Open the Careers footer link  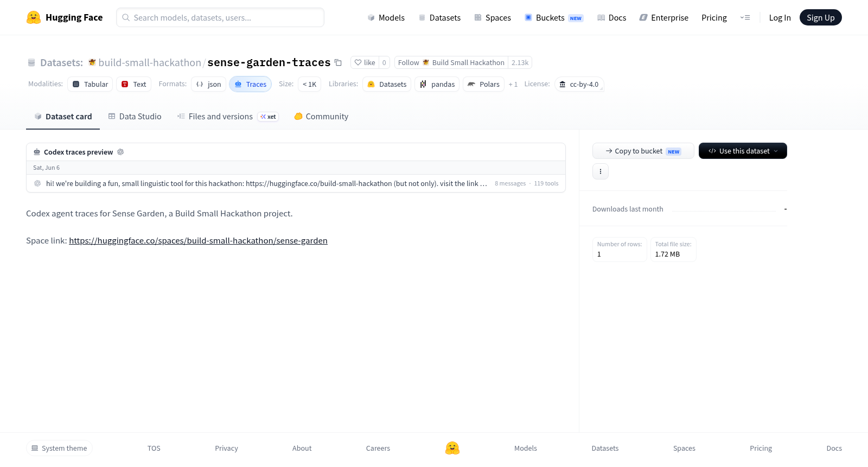click(x=378, y=448)
